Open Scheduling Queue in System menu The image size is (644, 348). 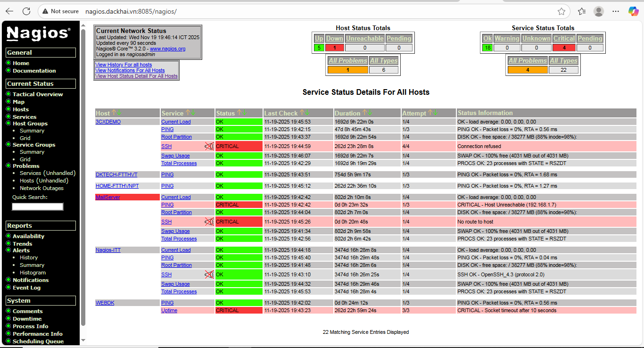click(x=38, y=341)
